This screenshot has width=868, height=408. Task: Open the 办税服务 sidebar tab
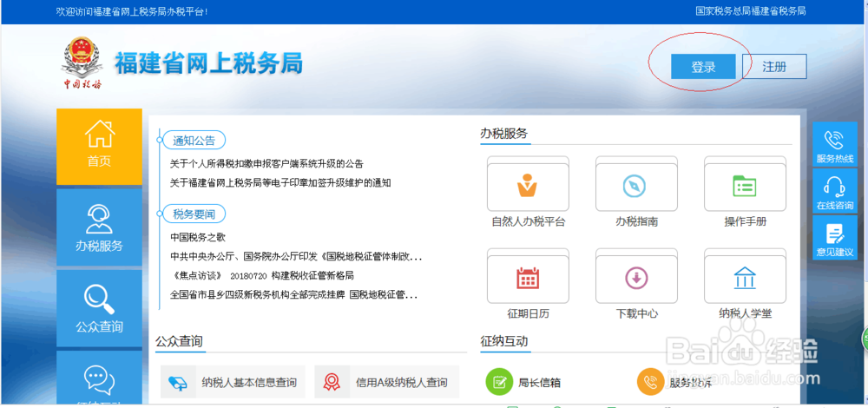(x=99, y=227)
